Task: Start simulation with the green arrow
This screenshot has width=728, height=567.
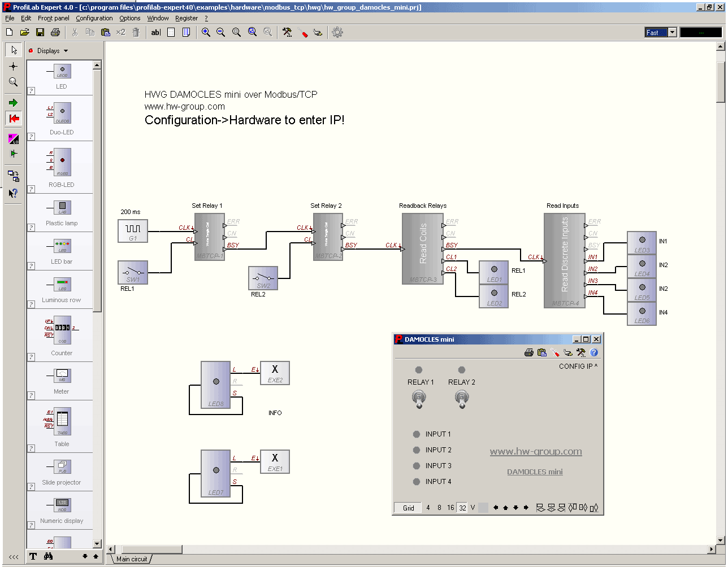Action: point(14,103)
